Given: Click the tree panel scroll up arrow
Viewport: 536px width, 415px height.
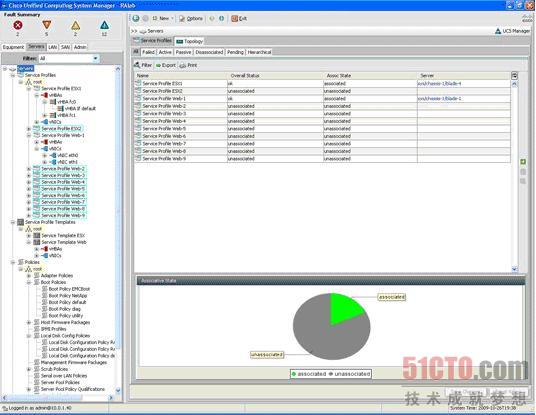Looking at the screenshot, I should [x=118, y=69].
